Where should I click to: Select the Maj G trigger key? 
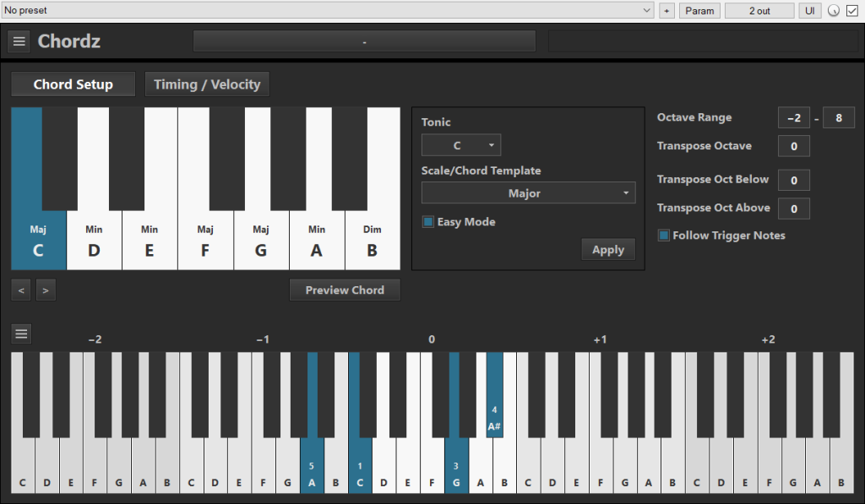click(x=261, y=241)
